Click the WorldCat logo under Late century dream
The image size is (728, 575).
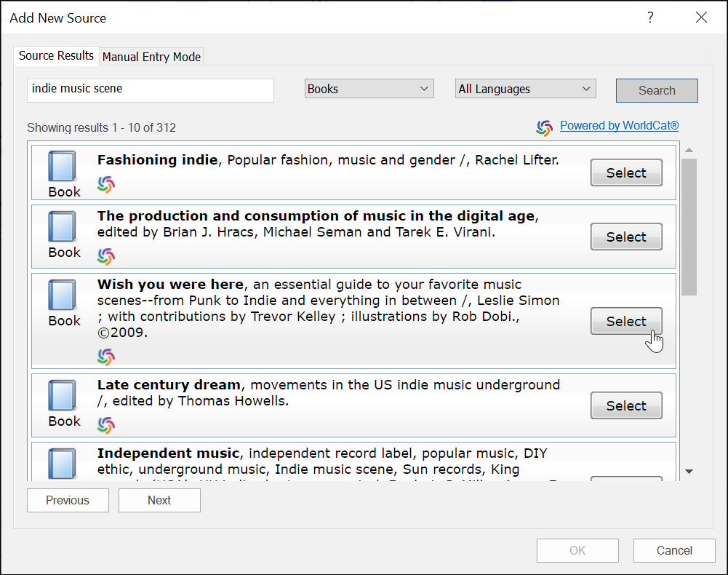pyautogui.click(x=106, y=425)
